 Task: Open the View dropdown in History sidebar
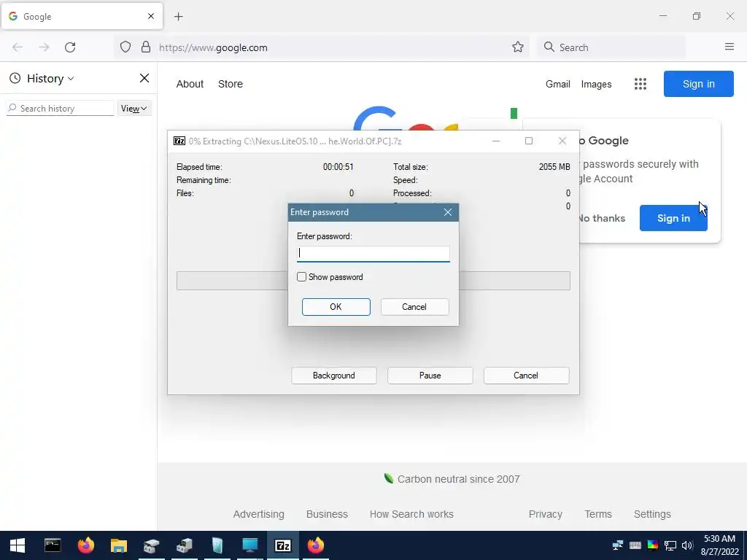pos(134,109)
